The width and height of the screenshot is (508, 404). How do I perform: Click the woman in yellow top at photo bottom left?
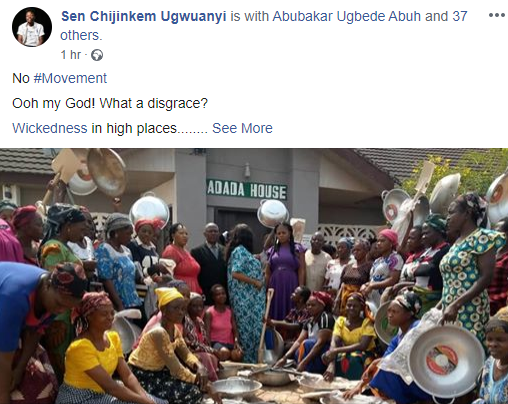[x=97, y=350]
